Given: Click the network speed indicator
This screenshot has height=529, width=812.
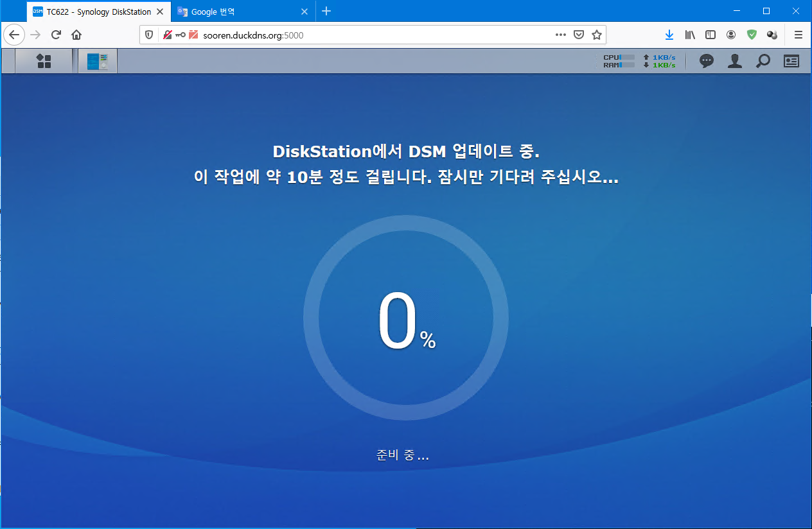Looking at the screenshot, I should click(660, 61).
